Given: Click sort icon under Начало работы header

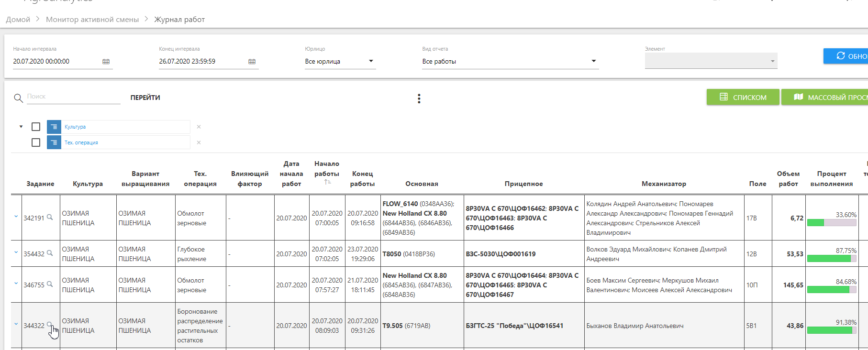Looking at the screenshot, I should pyautogui.click(x=327, y=182).
